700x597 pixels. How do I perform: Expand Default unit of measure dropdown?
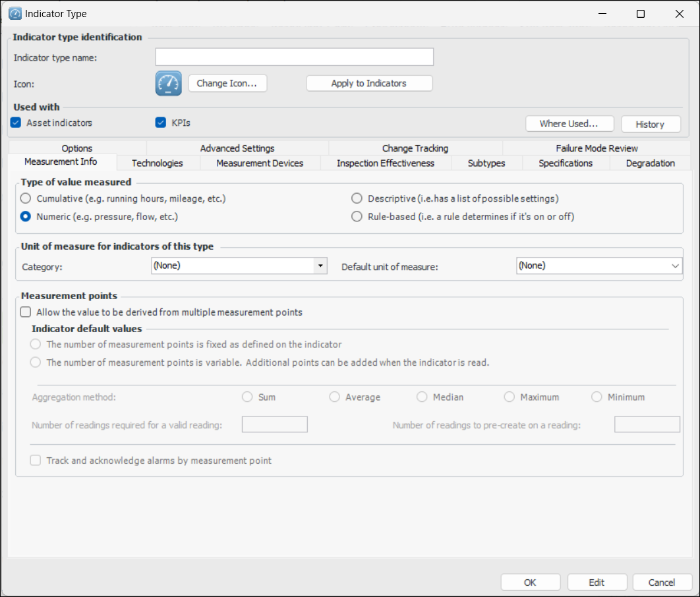(675, 266)
